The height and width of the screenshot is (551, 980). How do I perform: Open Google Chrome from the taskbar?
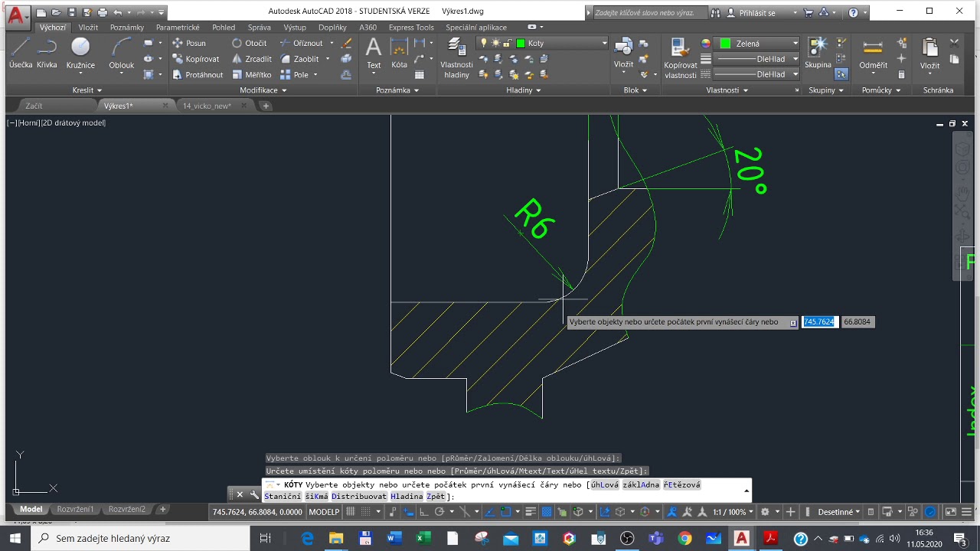click(x=684, y=538)
